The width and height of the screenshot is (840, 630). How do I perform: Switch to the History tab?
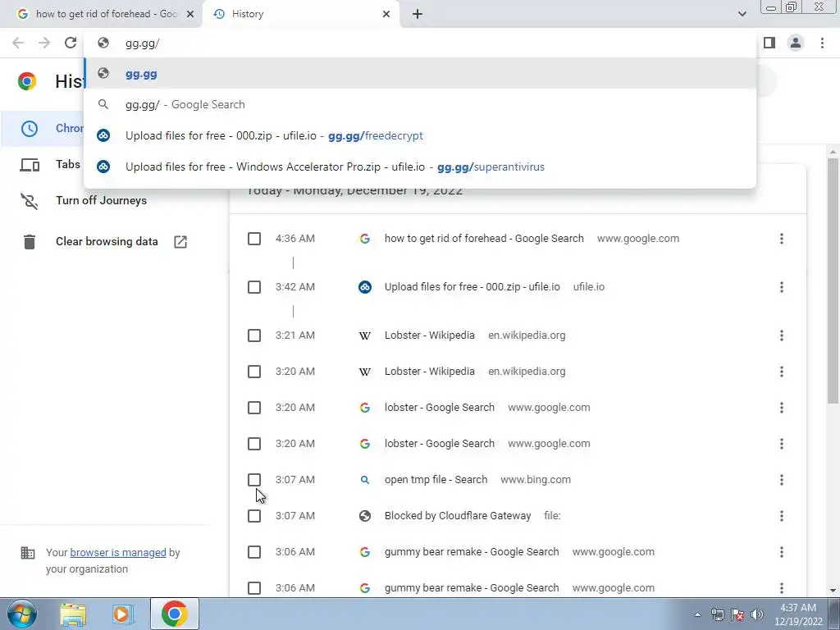click(302, 14)
